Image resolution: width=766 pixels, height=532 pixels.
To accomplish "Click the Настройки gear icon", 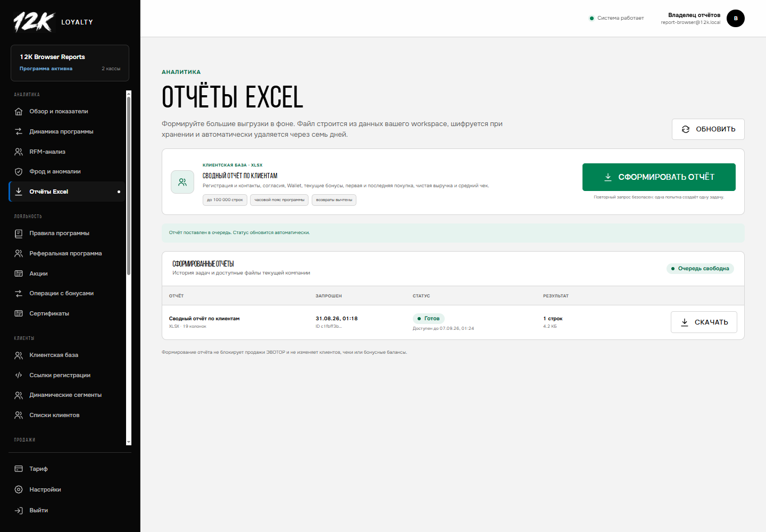I will [19, 489].
